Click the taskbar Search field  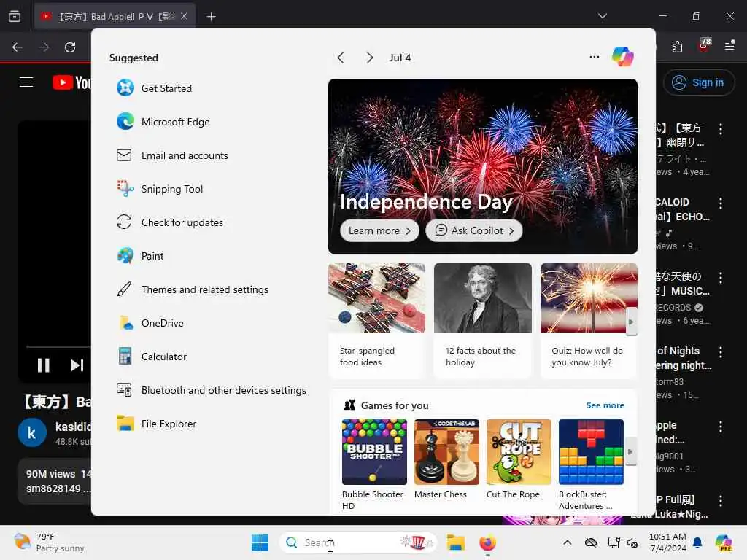pos(357,542)
